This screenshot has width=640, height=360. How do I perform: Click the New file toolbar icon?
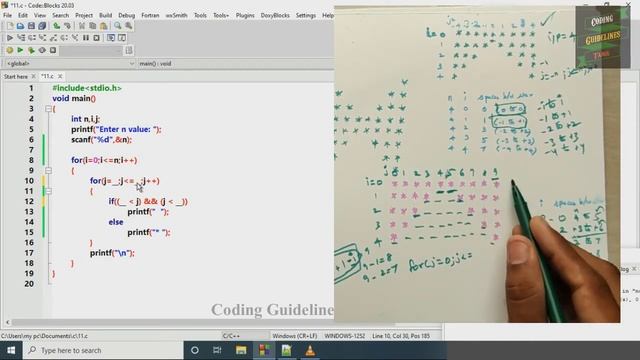pyautogui.click(x=10, y=26)
